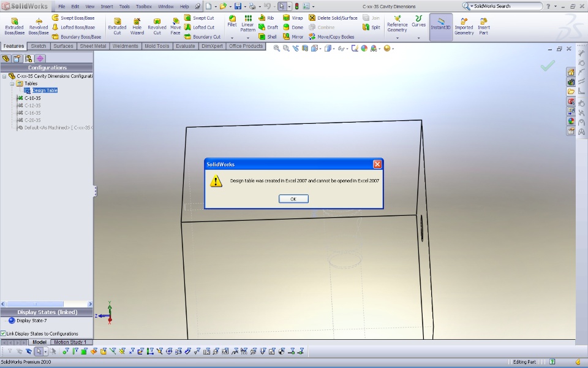Open the DimXpertManager tab icon

pos(40,59)
